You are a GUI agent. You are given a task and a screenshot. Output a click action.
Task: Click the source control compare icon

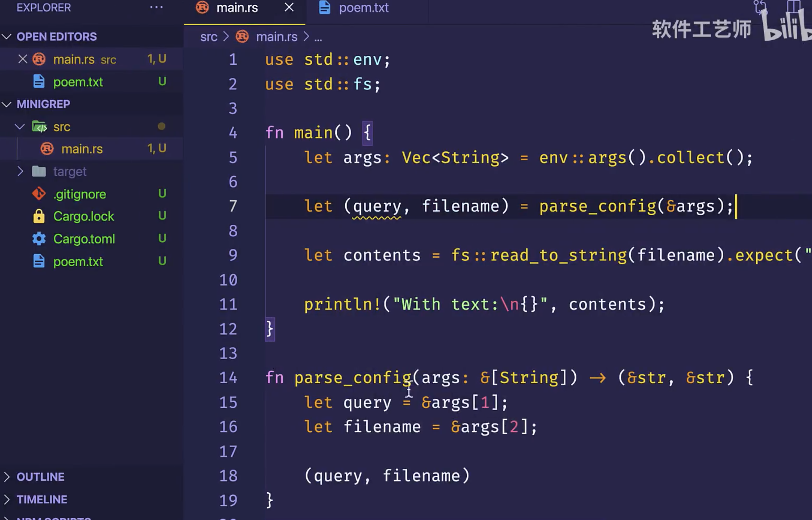(x=759, y=6)
